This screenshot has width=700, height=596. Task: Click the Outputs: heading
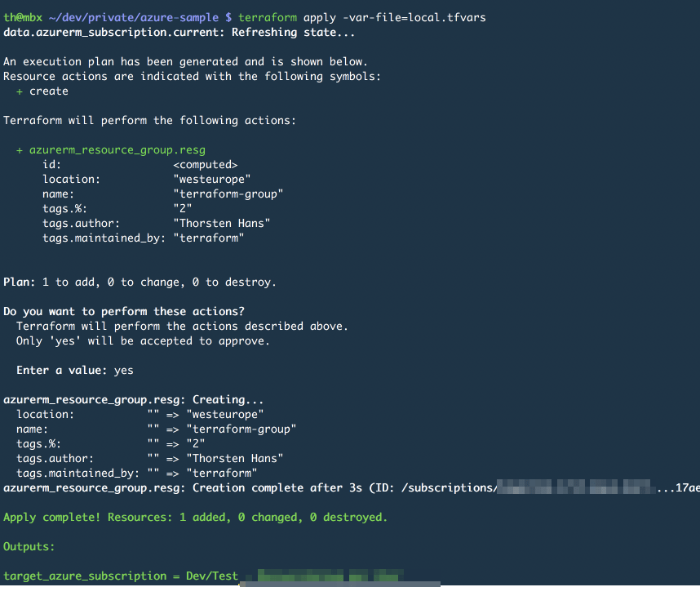coord(29,546)
